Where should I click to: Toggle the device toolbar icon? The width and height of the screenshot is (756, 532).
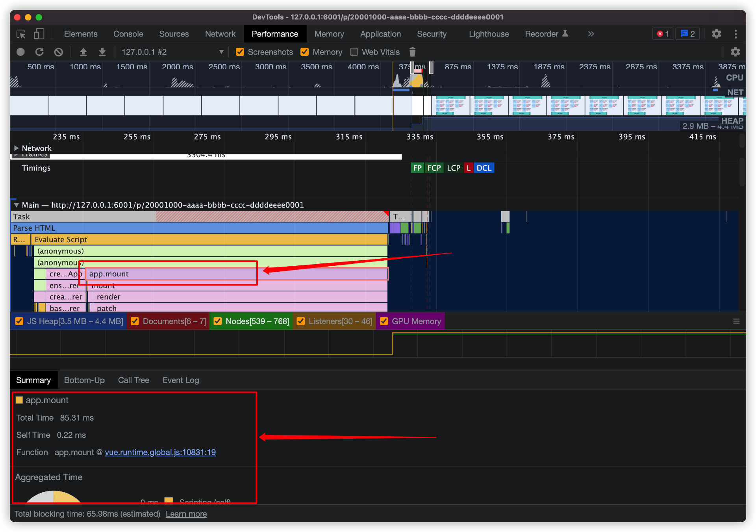point(39,34)
